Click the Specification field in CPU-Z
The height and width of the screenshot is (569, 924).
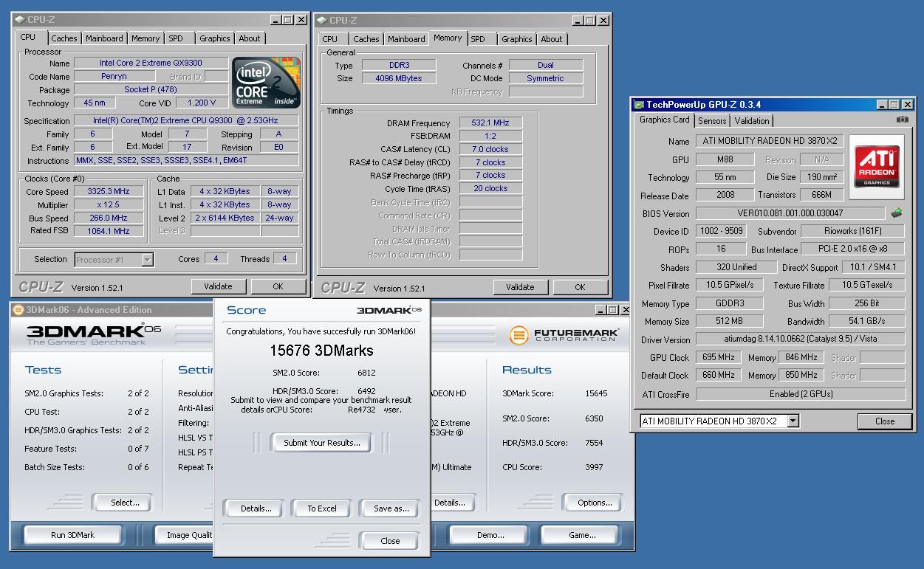[186, 121]
